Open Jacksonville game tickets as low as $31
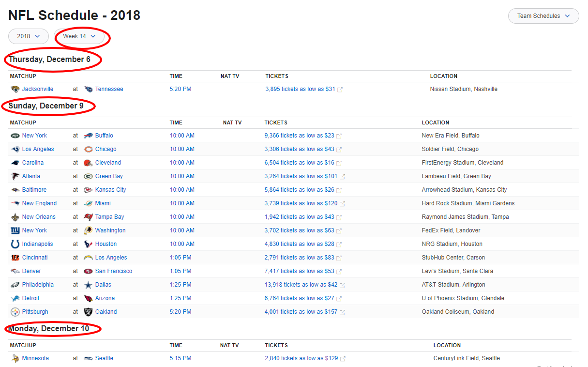The height and width of the screenshot is (367, 588). click(x=300, y=89)
